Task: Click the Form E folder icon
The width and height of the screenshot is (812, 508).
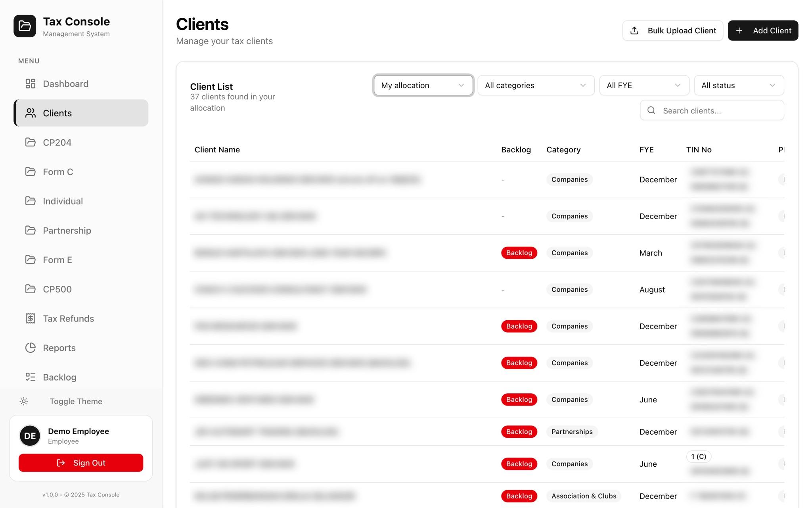Action: 31,260
